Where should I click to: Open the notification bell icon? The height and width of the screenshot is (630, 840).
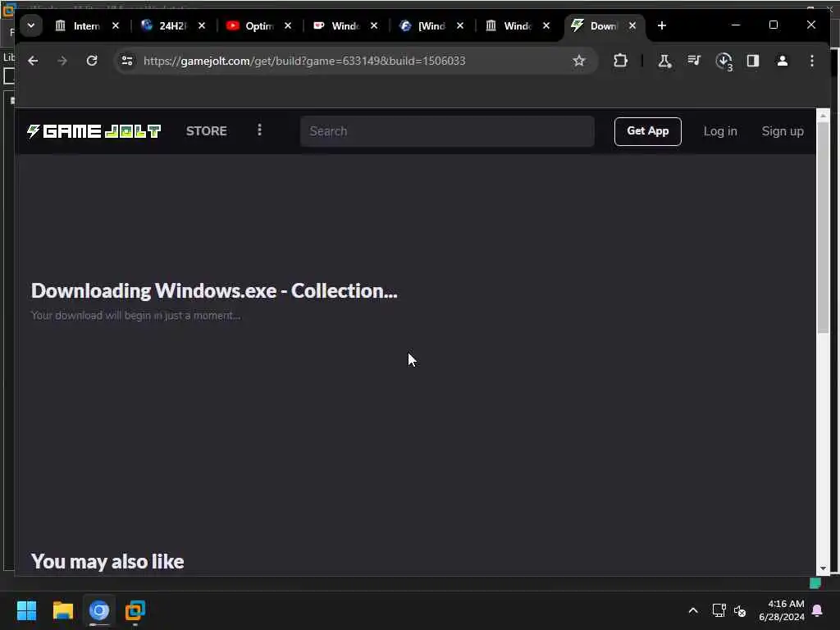point(818,610)
